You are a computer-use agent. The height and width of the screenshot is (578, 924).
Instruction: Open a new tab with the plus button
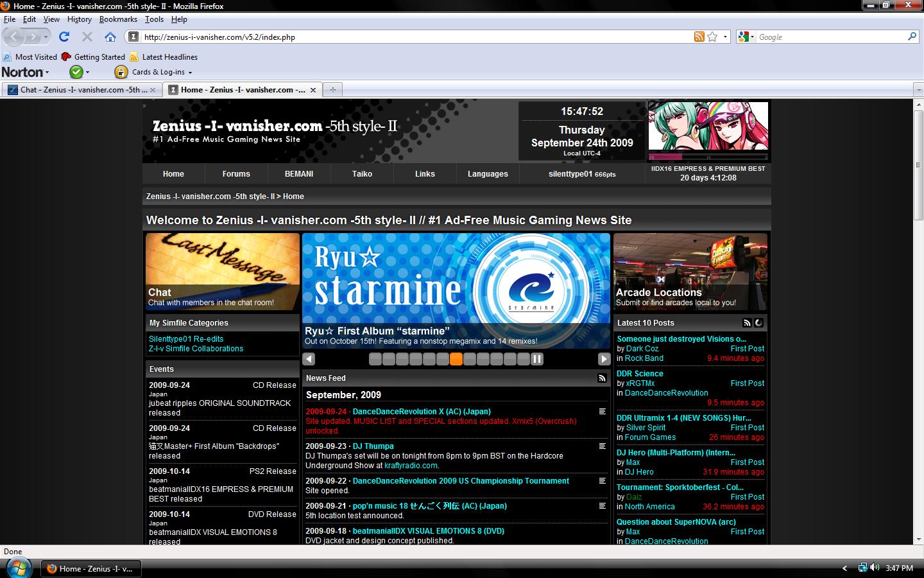(x=332, y=90)
